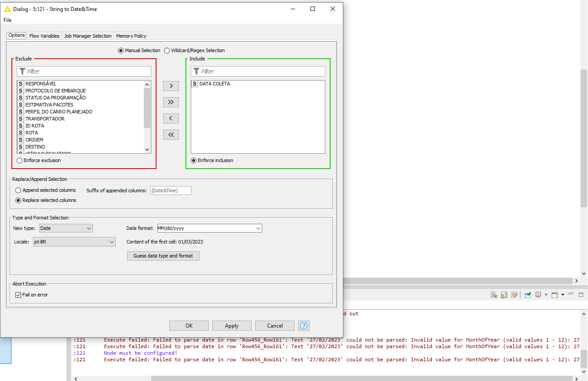Select the Enforce inclusion radio button

click(193, 160)
